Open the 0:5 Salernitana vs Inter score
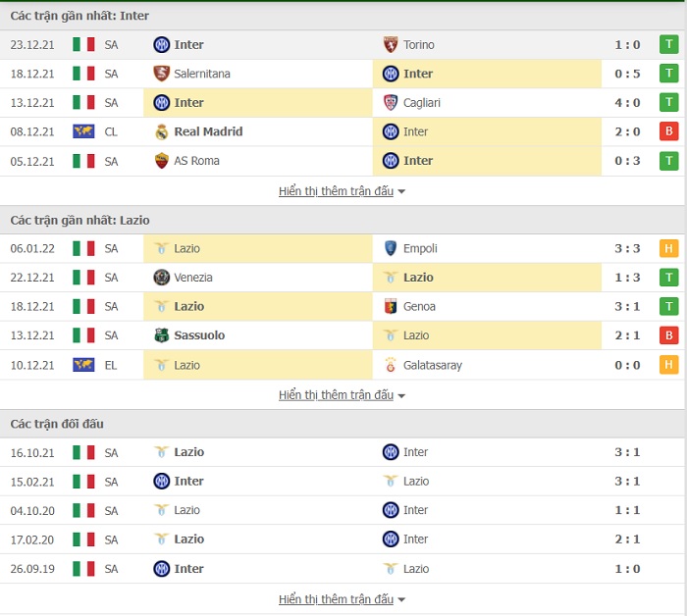The image size is (687, 616). tap(627, 74)
